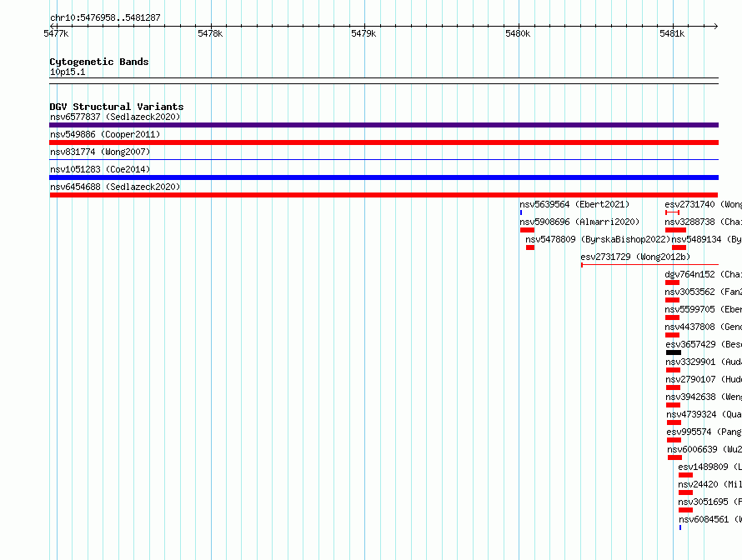Click esv2731740 variant label

point(703,204)
